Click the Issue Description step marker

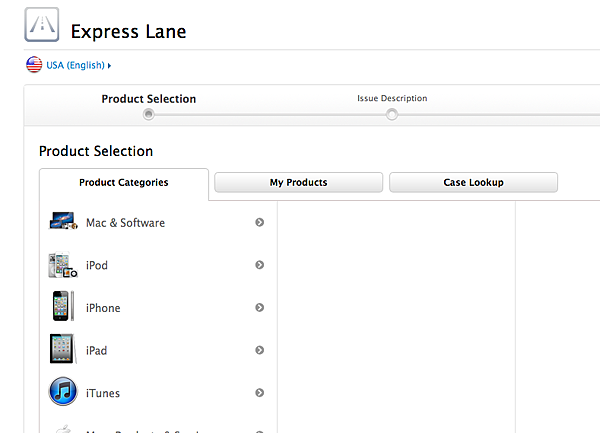coord(391,114)
